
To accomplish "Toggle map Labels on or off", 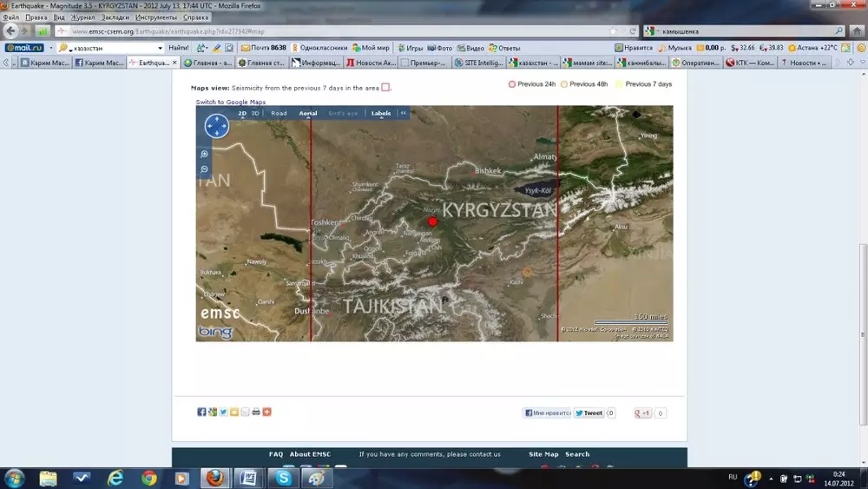I will (x=381, y=114).
